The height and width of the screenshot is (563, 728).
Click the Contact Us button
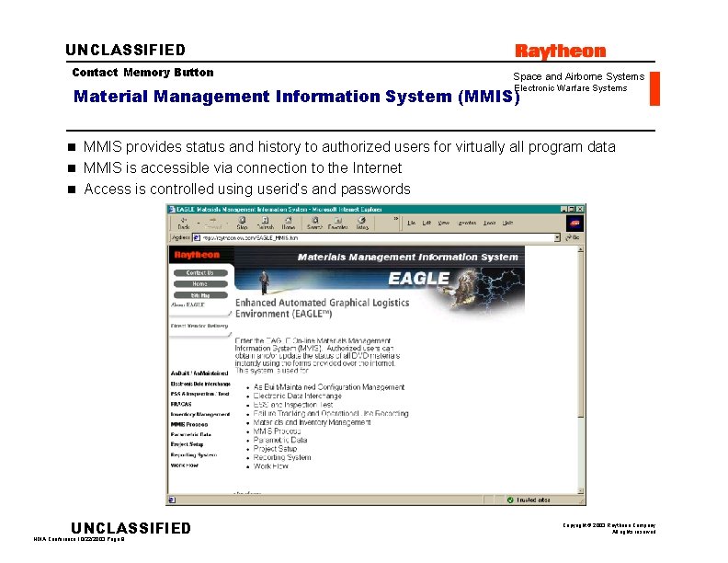(x=200, y=273)
